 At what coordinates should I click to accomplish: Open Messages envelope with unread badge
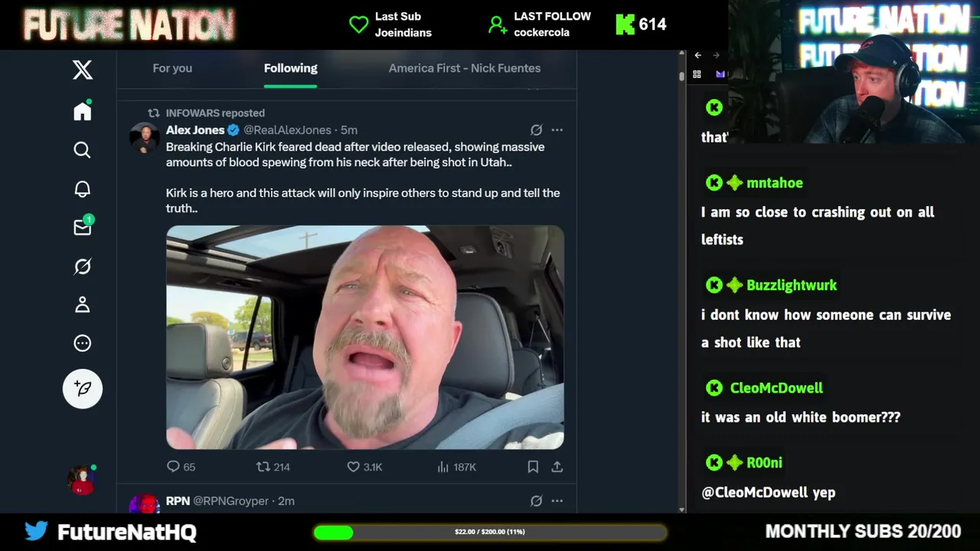click(x=83, y=227)
